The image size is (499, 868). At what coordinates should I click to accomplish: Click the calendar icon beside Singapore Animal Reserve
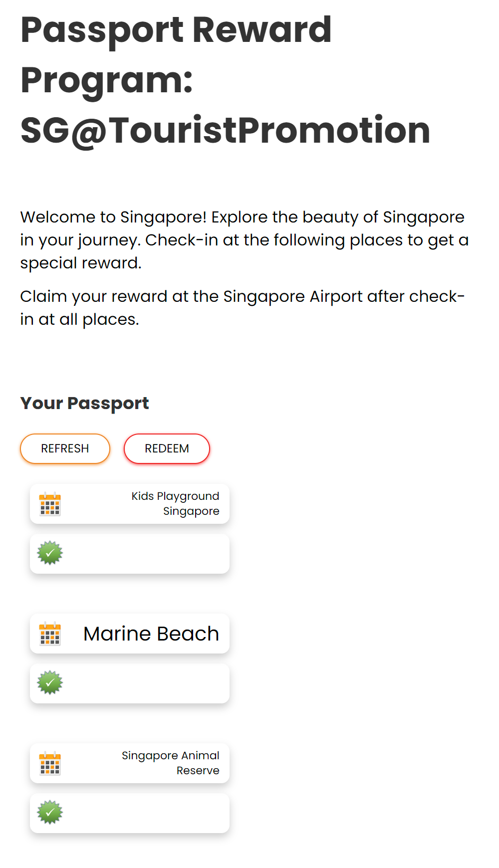click(50, 763)
